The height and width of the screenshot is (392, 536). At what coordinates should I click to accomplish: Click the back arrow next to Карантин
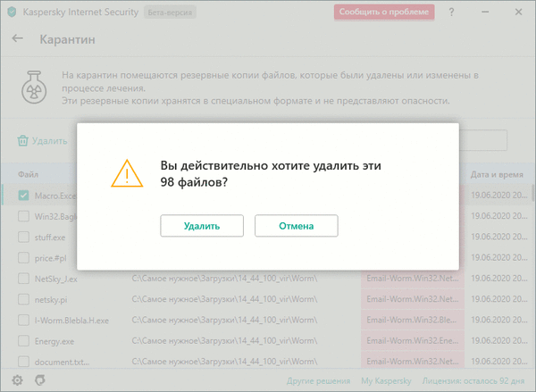[x=18, y=40]
